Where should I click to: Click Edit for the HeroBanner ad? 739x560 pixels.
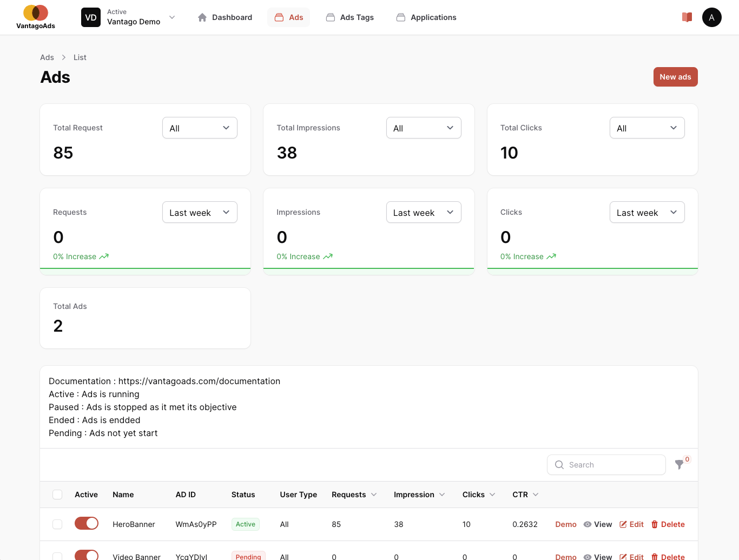tap(631, 524)
